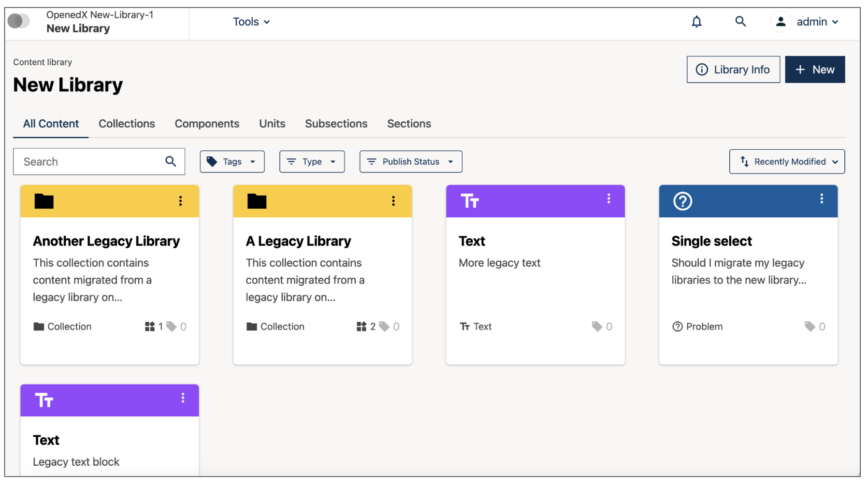The width and height of the screenshot is (868, 487).
Task: Click the notifications bell icon
Action: pos(697,22)
